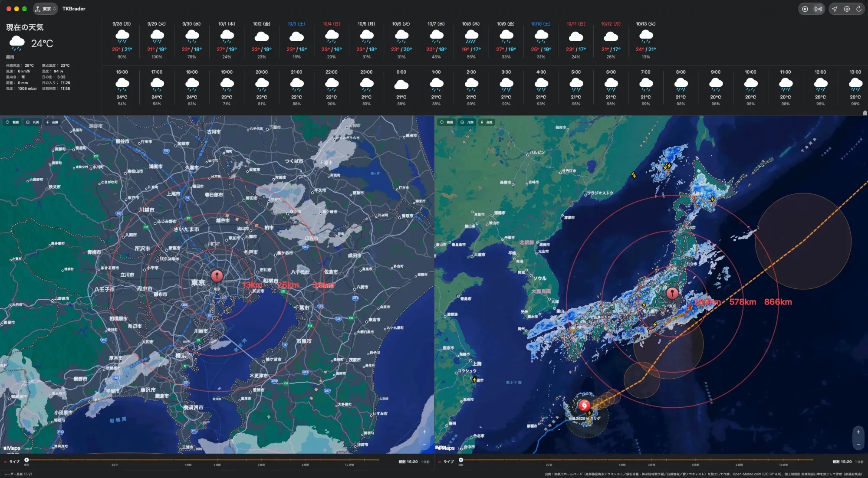Click the current-location arrow icon

(835, 9)
